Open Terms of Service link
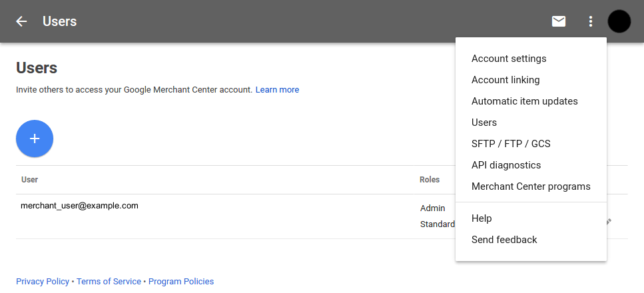Screen dimensions: 644x293 click(109, 282)
